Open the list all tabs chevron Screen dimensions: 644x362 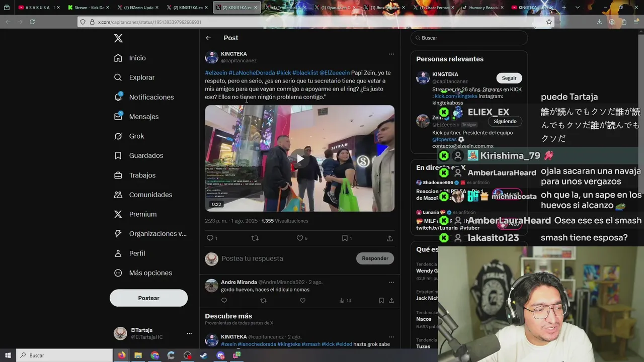(x=577, y=8)
